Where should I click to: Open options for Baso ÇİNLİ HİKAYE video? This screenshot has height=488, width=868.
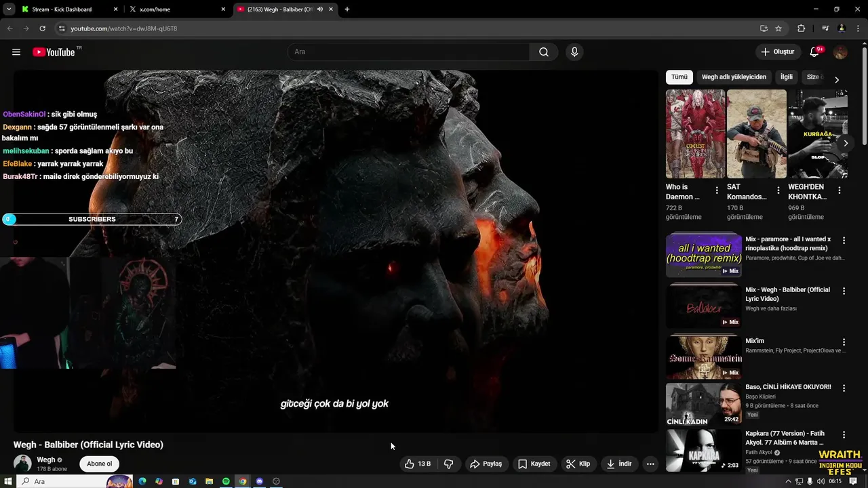[x=844, y=388]
